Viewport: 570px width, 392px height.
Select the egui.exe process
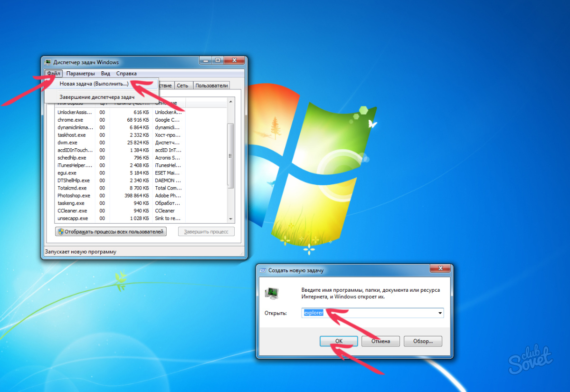(x=141, y=173)
